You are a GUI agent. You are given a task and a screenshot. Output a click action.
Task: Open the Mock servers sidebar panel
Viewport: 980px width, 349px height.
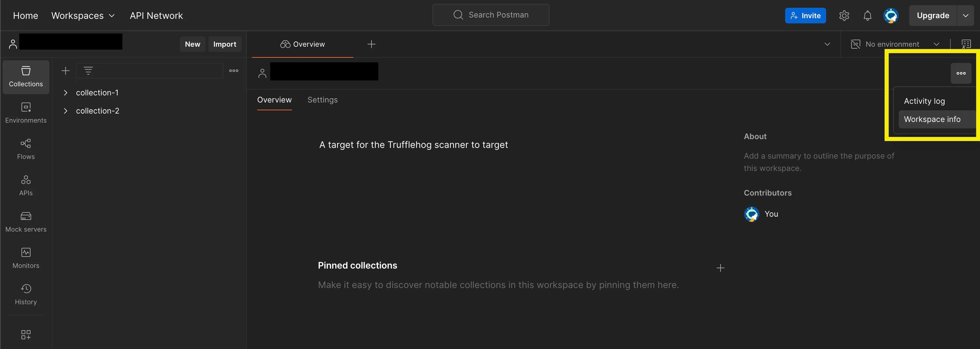tap(26, 222)
